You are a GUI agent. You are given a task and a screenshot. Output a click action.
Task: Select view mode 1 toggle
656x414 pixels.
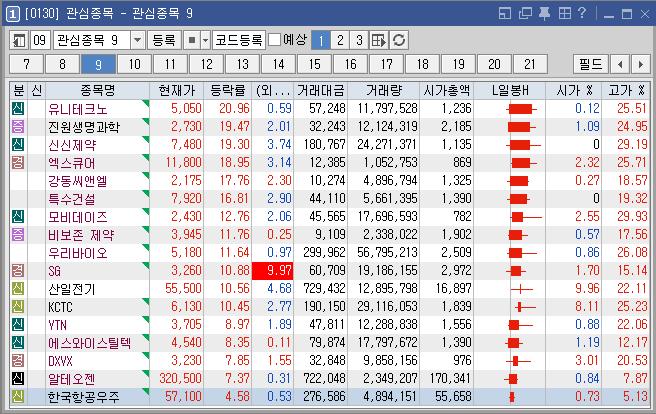pos(321,41)
